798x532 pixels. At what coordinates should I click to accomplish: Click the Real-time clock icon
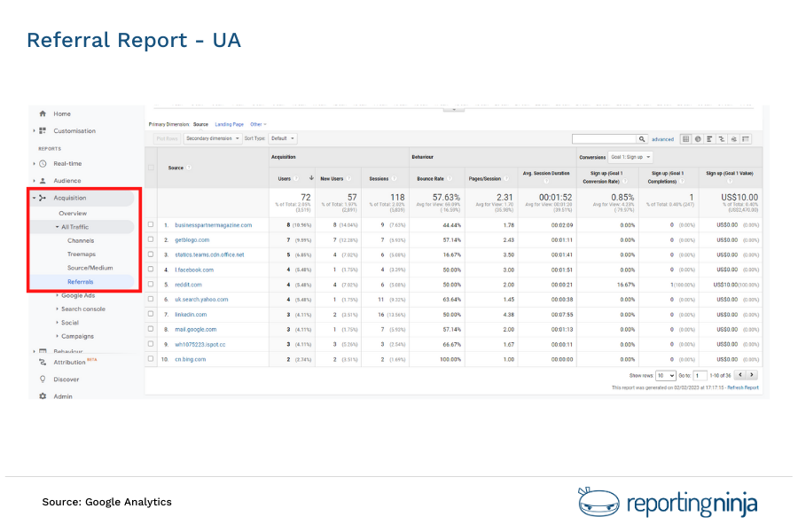tap(43, 163)
